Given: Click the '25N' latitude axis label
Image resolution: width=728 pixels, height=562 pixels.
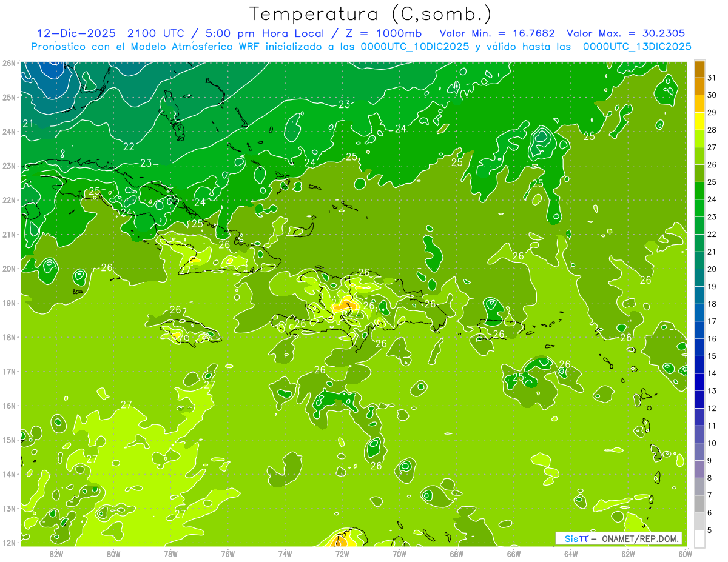Looking at the screenshot, I should pos(8,97).
